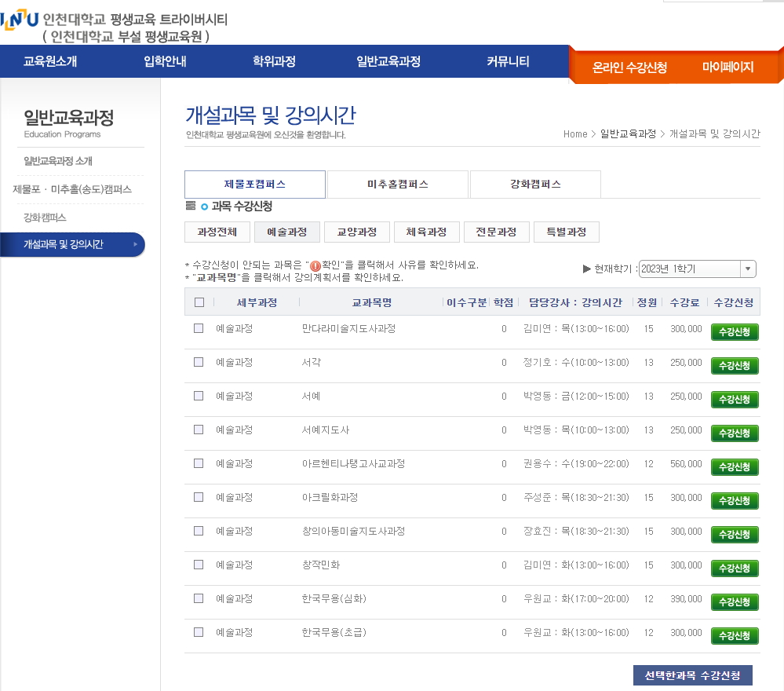
Task: Open syllabus for 서예지도사
Action: (x=326, y=430)
